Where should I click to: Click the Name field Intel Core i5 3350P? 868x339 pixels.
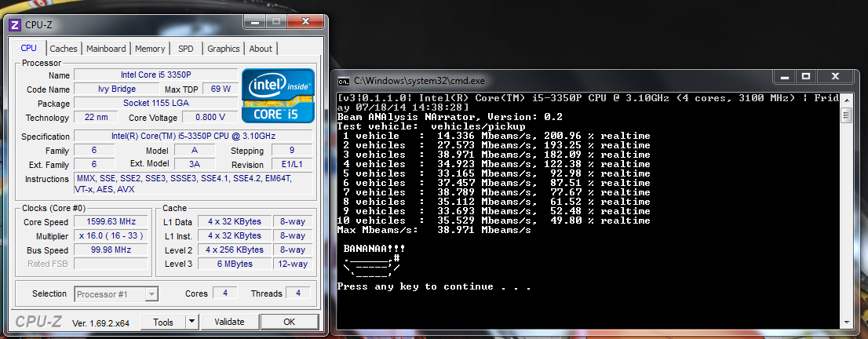pyautogui.click(x=156, y=75)
